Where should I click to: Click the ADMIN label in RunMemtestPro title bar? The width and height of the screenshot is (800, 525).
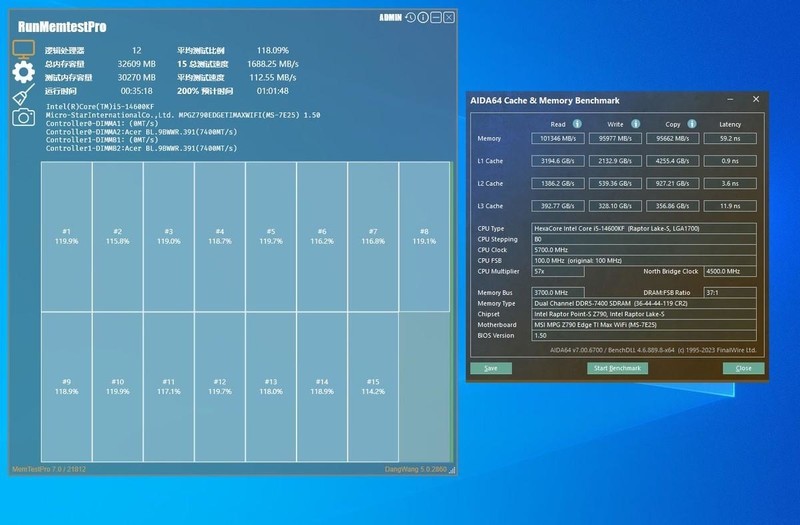click(x=390, y=17)
